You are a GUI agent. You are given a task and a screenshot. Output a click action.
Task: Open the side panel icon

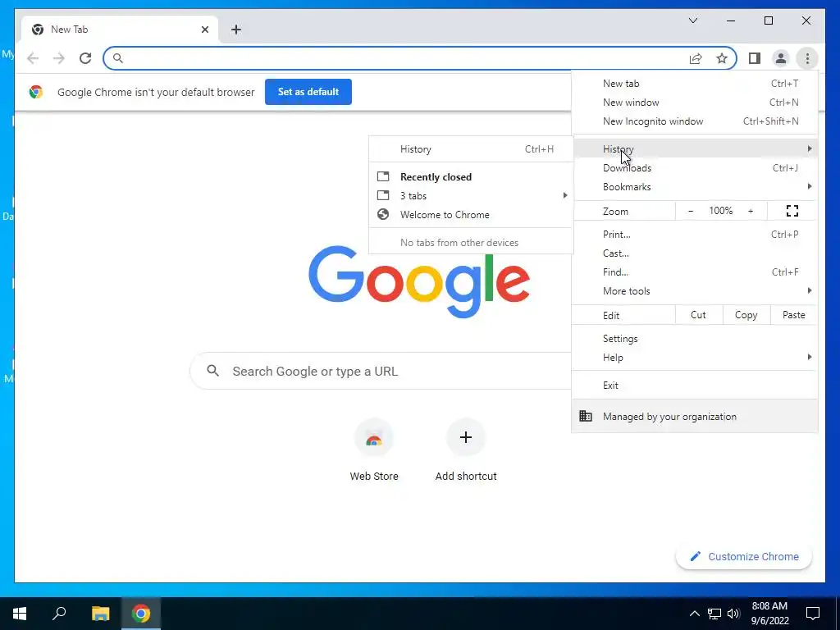click(x=755, y=58)
